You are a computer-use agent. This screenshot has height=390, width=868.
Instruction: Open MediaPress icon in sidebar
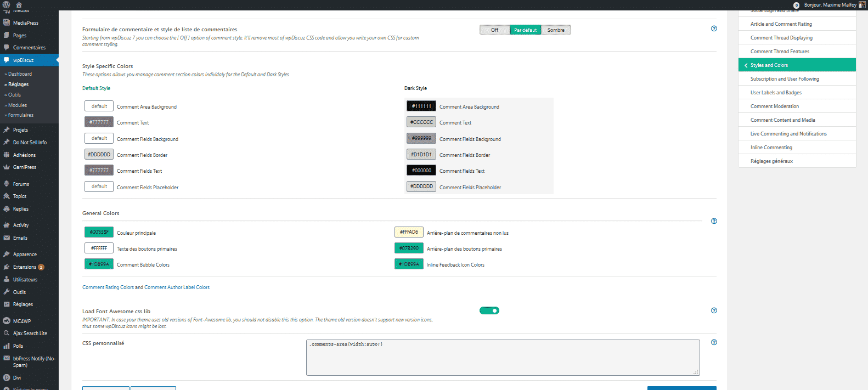(7, 22)
